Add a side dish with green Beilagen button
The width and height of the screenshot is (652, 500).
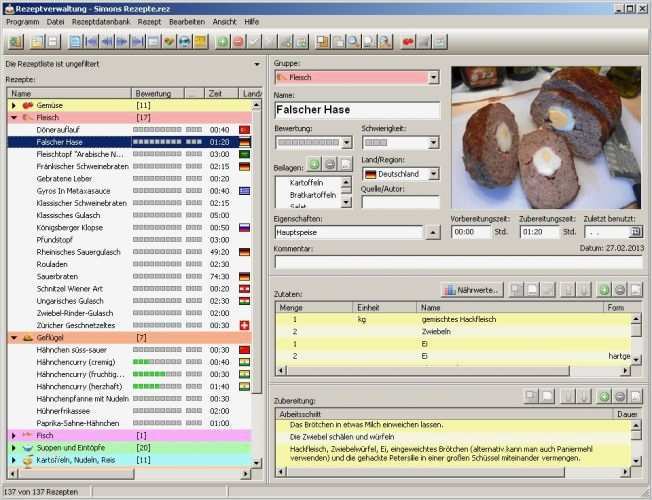point(313,163)
